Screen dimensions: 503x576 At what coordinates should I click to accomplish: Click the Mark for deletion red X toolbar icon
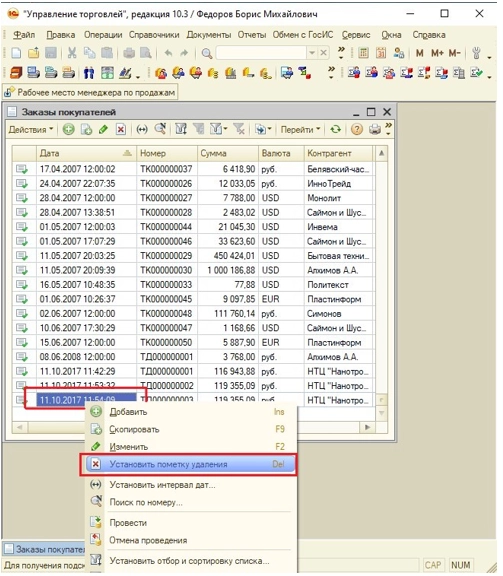(x=121, y=129)
